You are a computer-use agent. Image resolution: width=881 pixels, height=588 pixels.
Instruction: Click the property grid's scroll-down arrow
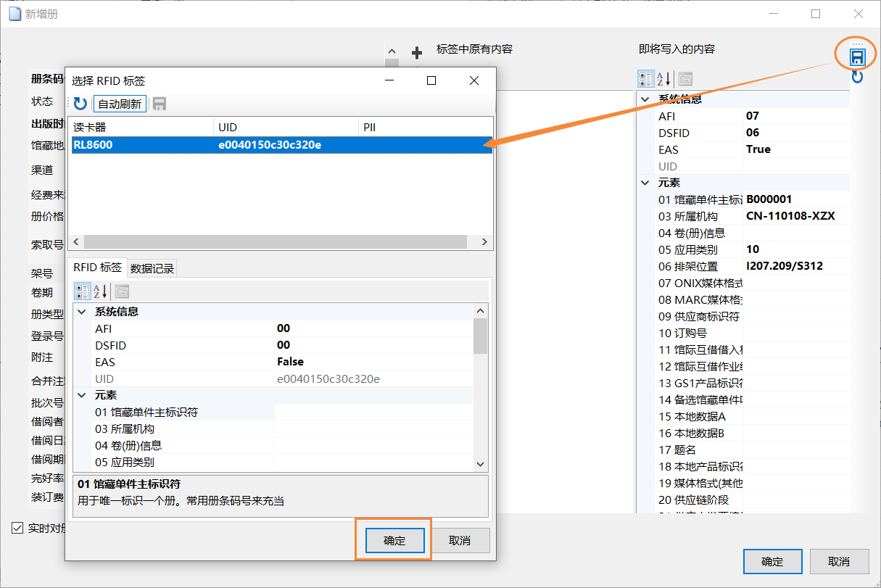(x=480, y=464)
